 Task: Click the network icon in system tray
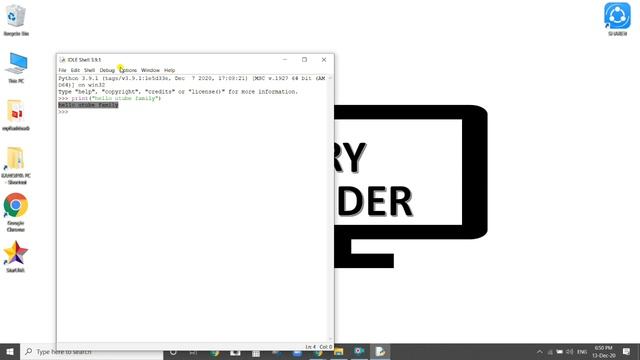click(x=550, y=352)
